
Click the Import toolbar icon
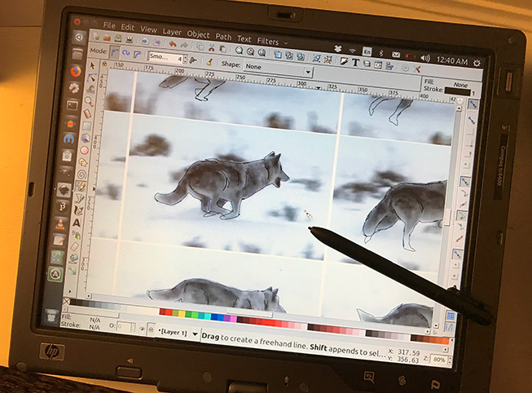pos(146,41)
